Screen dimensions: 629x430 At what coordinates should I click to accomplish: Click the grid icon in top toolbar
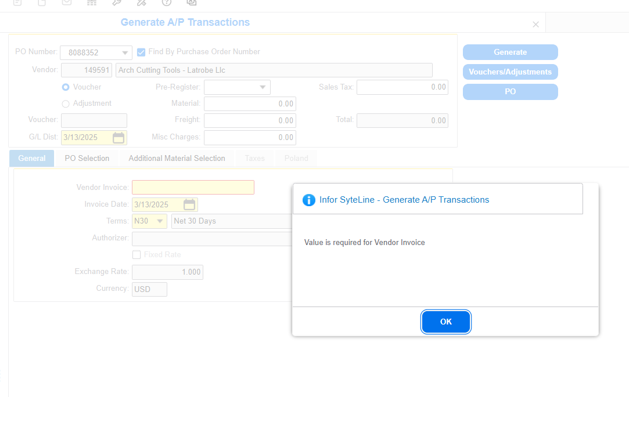click(92, 3)
